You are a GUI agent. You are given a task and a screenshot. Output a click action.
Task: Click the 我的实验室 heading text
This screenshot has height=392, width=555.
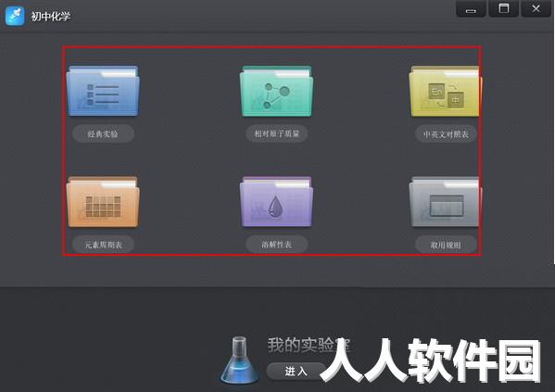pos(309,345)
